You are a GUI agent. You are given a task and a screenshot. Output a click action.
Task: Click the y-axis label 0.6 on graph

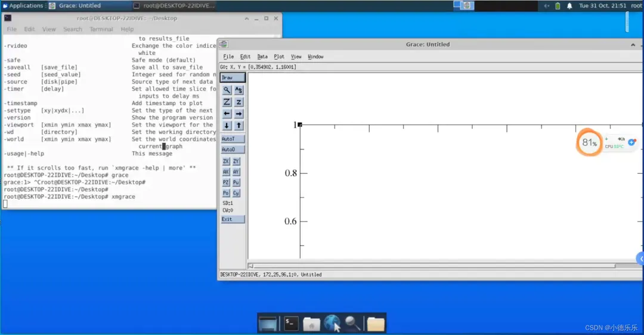pos(290,222)
